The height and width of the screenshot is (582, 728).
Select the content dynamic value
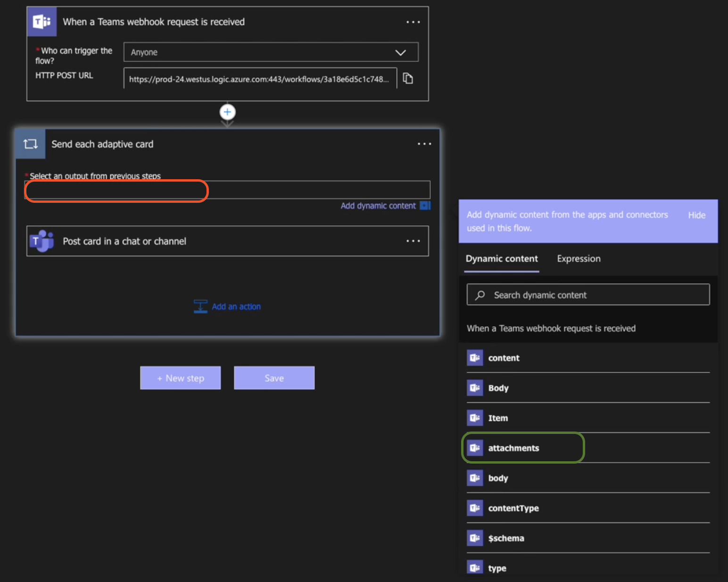tap(588, 358)
